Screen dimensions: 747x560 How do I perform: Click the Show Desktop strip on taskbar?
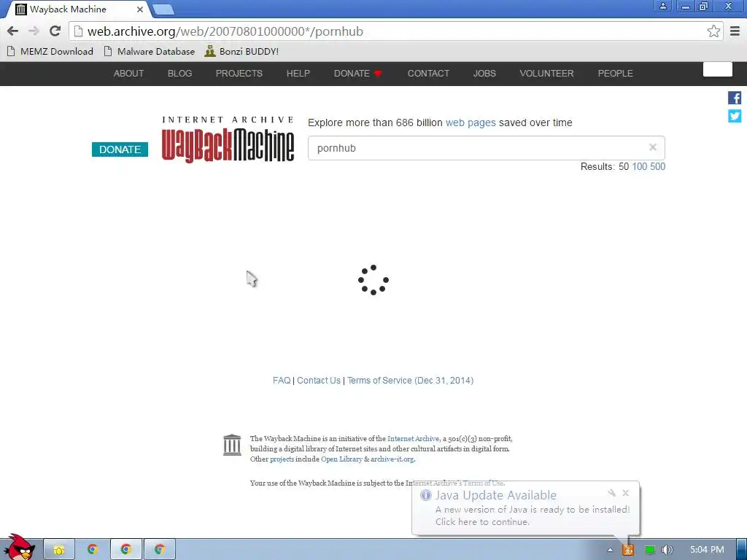tap(742, 550)
